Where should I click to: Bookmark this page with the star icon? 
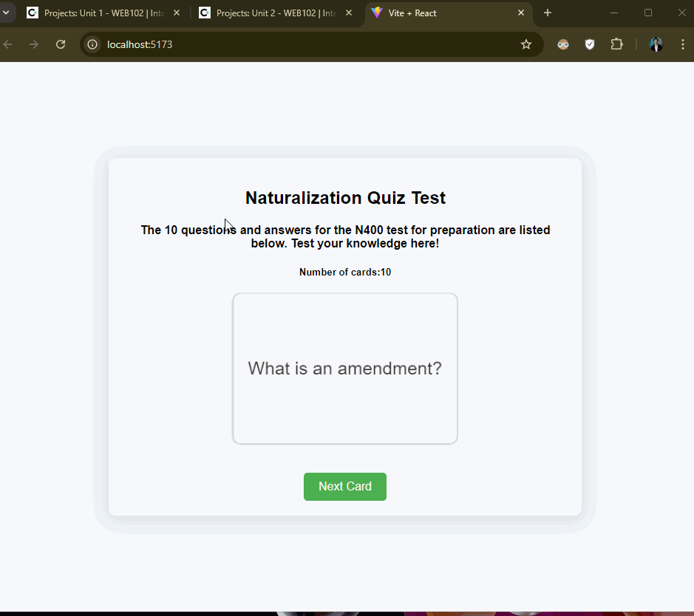click(x=526, y=44)
